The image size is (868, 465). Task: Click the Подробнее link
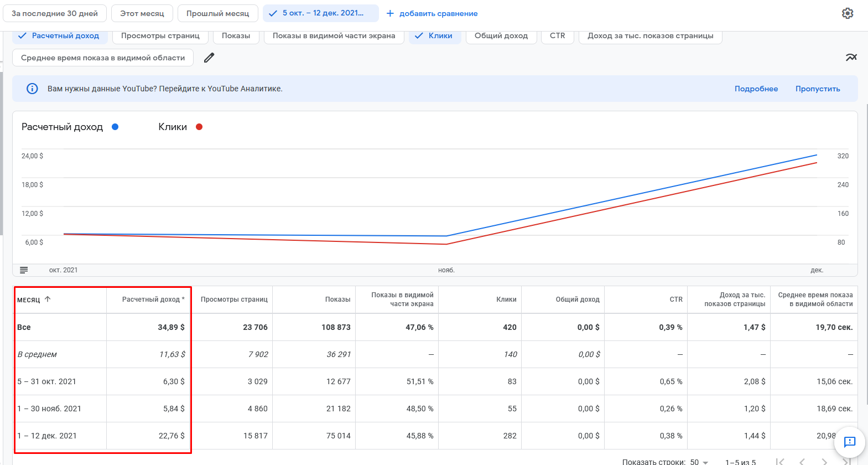click(756, 89)
